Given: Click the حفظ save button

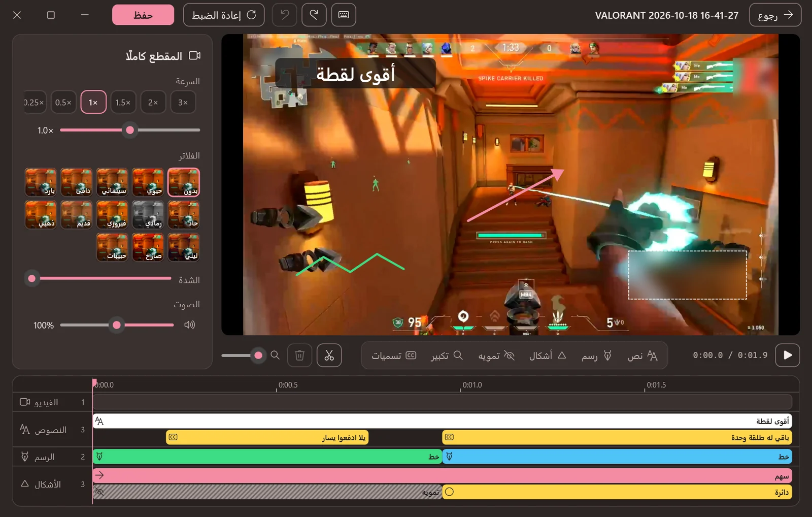Looking at the screenshot, I should pos(143,15).
